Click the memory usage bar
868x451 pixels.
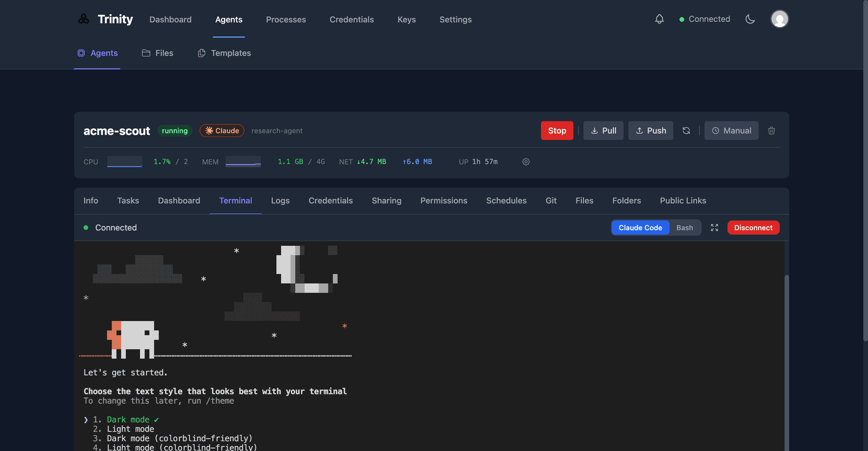point(243,161)
